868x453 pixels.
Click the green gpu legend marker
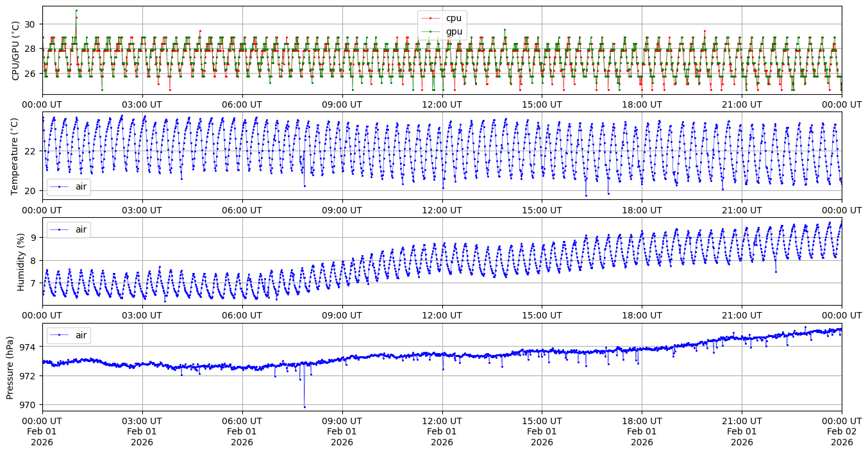tap(430, 31)
